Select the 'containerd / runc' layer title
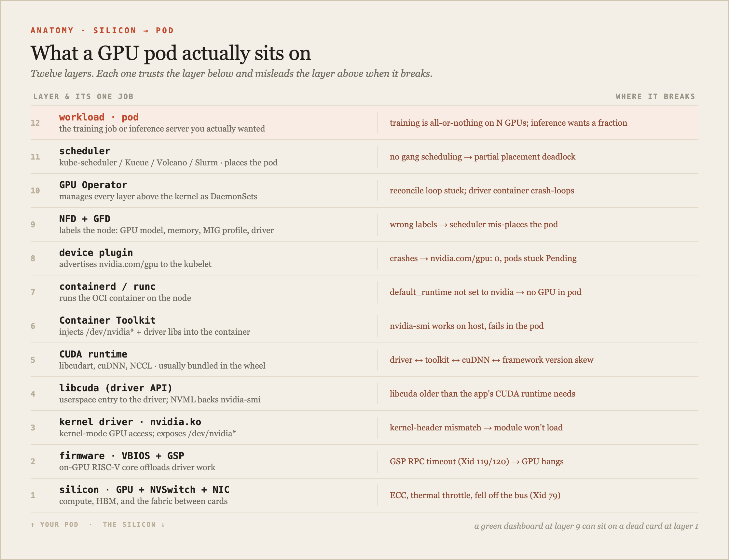This screenshot has width=729, height=560. pyautogui.click(x=107, y=286)
